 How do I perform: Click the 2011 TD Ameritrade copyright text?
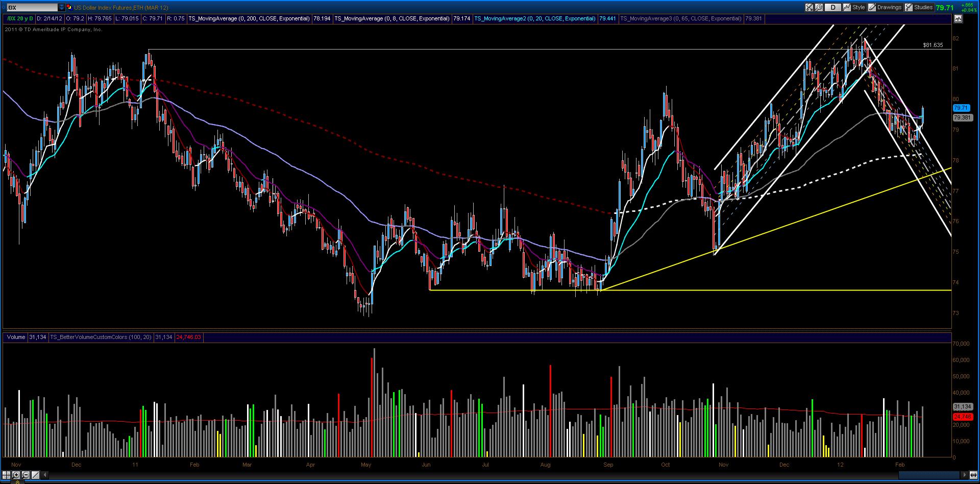pos(54,30)
